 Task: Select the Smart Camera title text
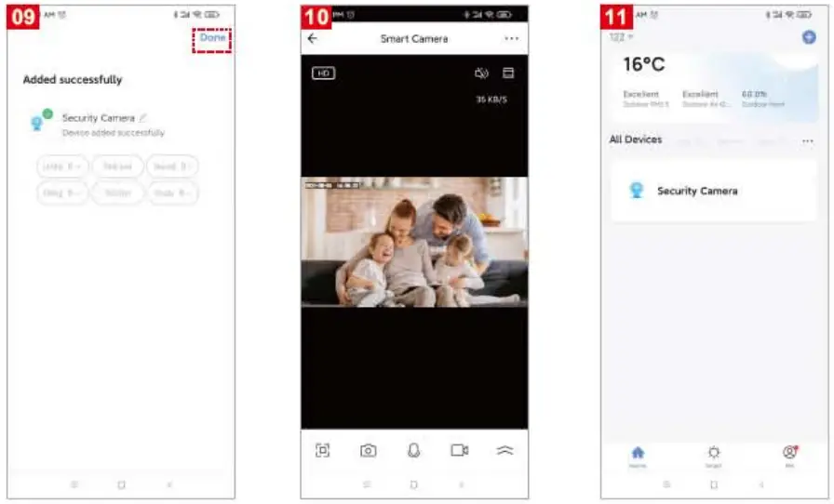click(x=414, y=38)
